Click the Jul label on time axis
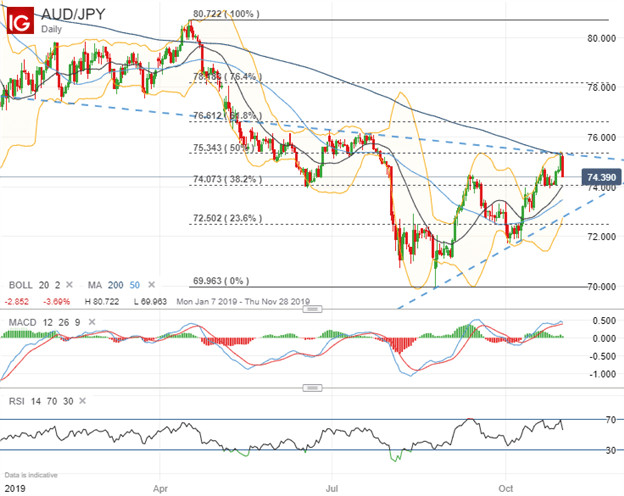This screenshot has width=624, height=496. coord(332,488)
